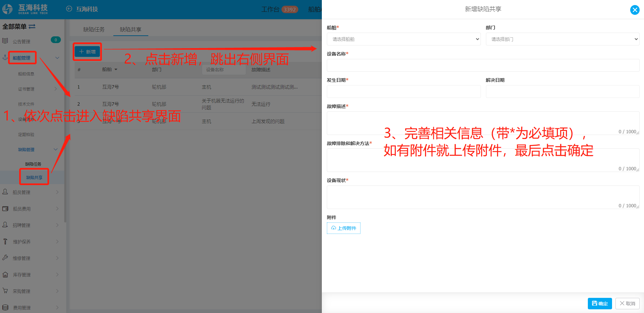Click the 3392 notification badge
Viewport: 644px width, 313px height.
(290, 9)
